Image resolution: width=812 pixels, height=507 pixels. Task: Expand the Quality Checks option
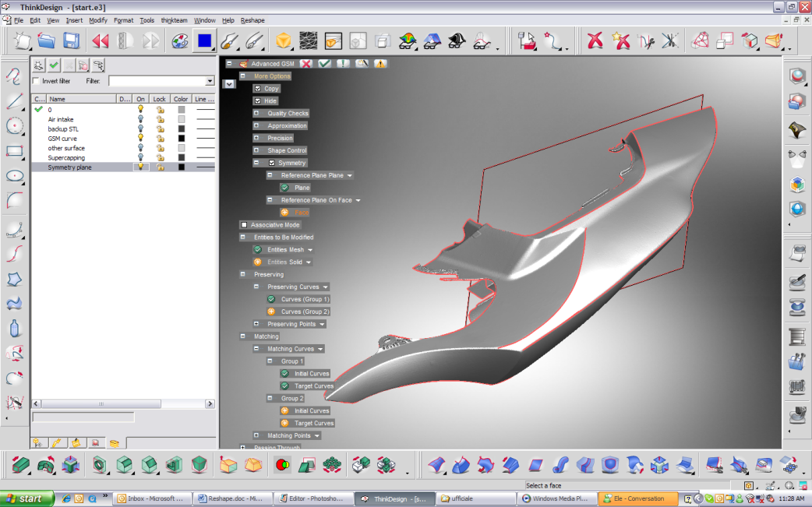256,113
